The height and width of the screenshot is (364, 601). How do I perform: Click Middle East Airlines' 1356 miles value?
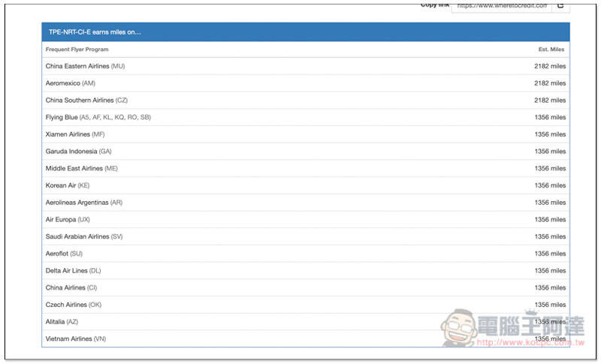pyautogui.click(x=550, y=168)
